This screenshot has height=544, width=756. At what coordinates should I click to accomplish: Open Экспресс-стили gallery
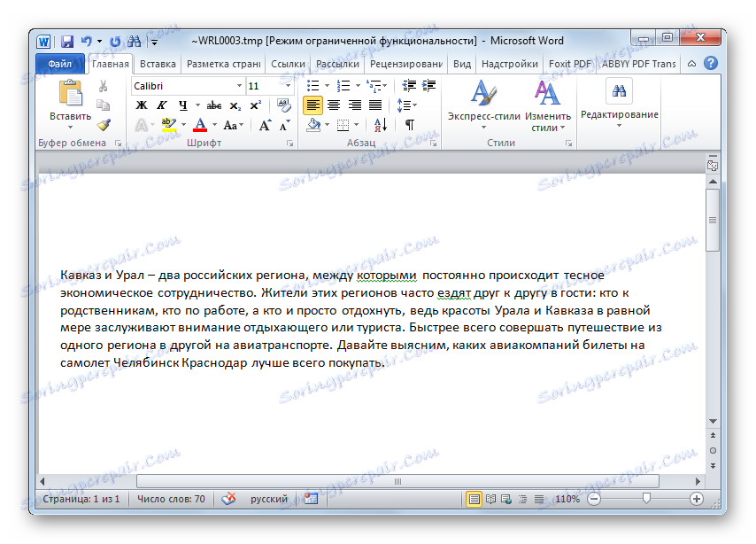click(x=483, y=105)
